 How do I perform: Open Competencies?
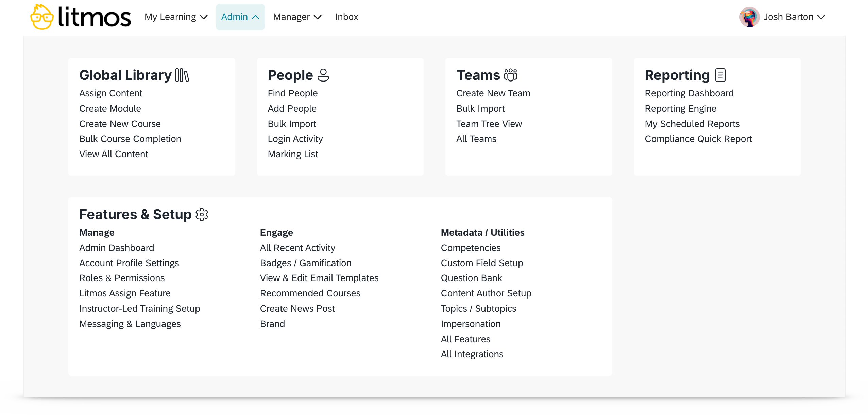point(471,248)
